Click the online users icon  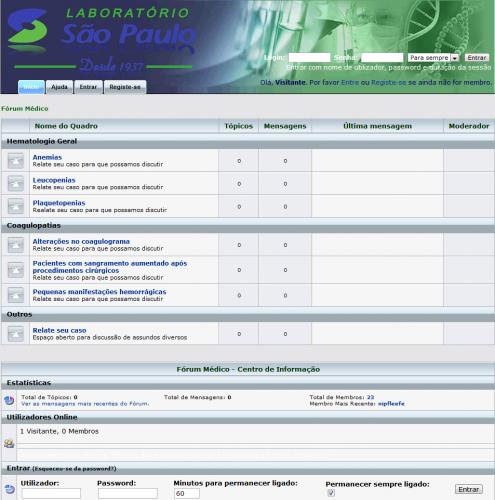pos(9,444)
